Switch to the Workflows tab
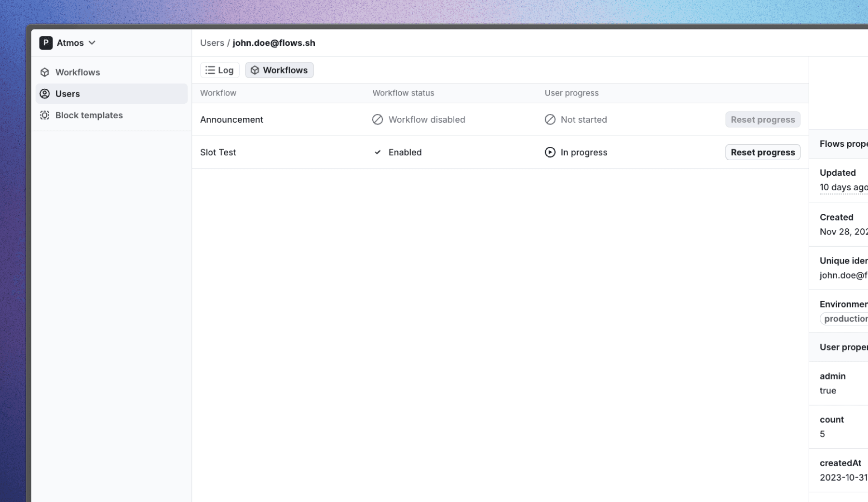Screen dimensions: 868x502 (x=279, y=70)
